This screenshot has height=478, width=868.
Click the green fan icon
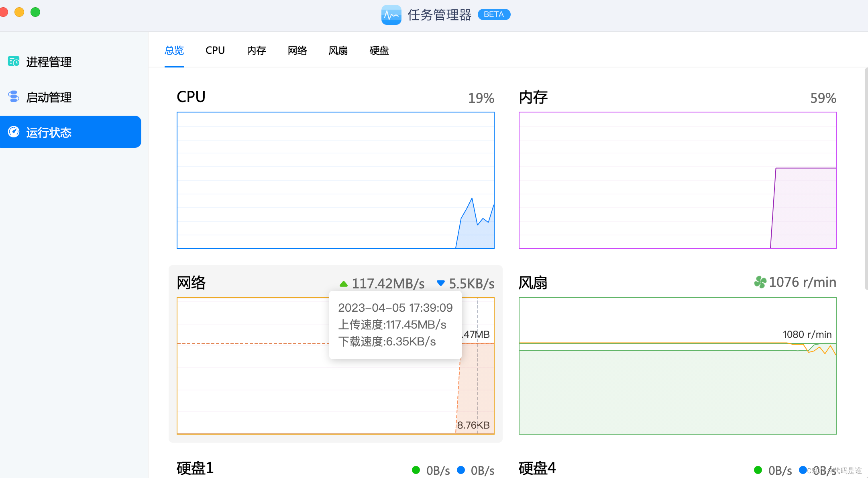coord(760,282)
